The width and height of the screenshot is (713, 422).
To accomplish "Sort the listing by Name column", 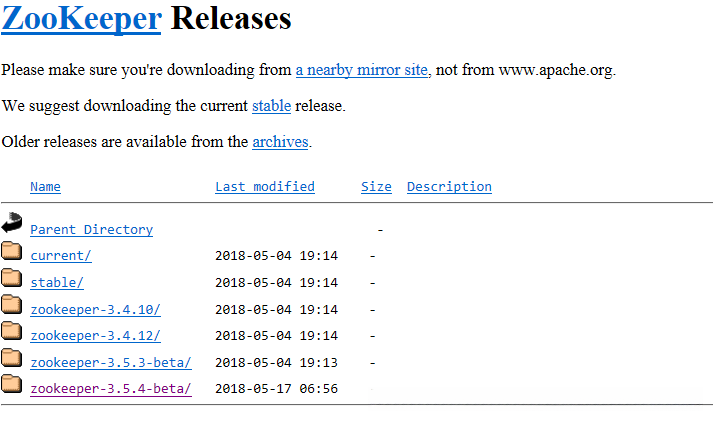I will [45, 187].
